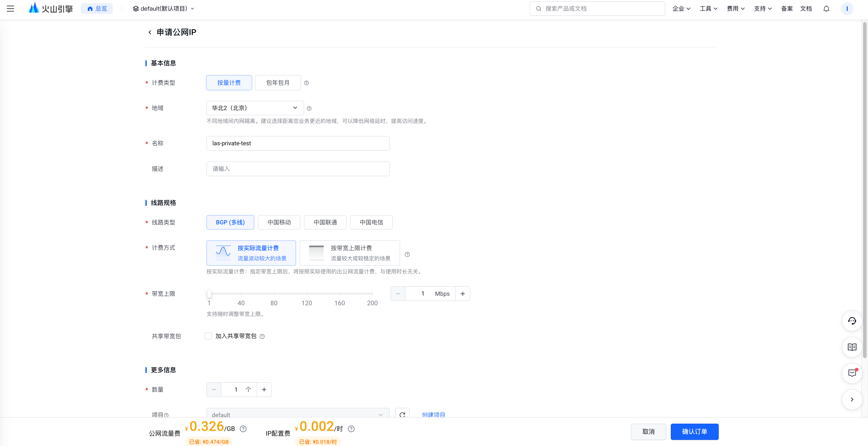The image size is (868, 446).
Task: Decrease quantity with the minus button
Action: (x=214, y=390)
